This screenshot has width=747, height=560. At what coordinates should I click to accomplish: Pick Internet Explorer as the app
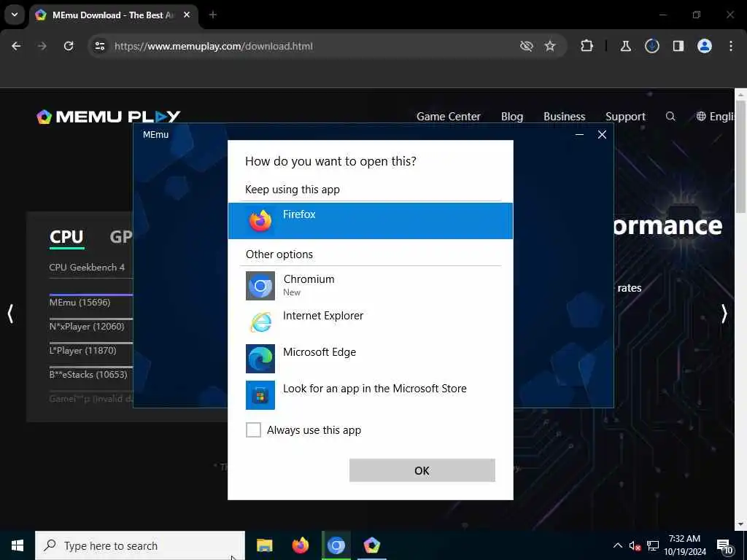tap(370, 322)
